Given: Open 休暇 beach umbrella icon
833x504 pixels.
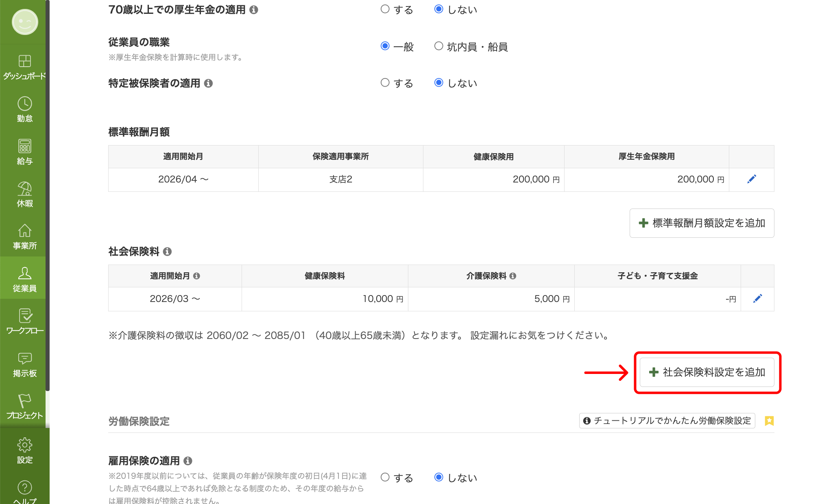Looking at the screenshot, I should tap(24, 189).
